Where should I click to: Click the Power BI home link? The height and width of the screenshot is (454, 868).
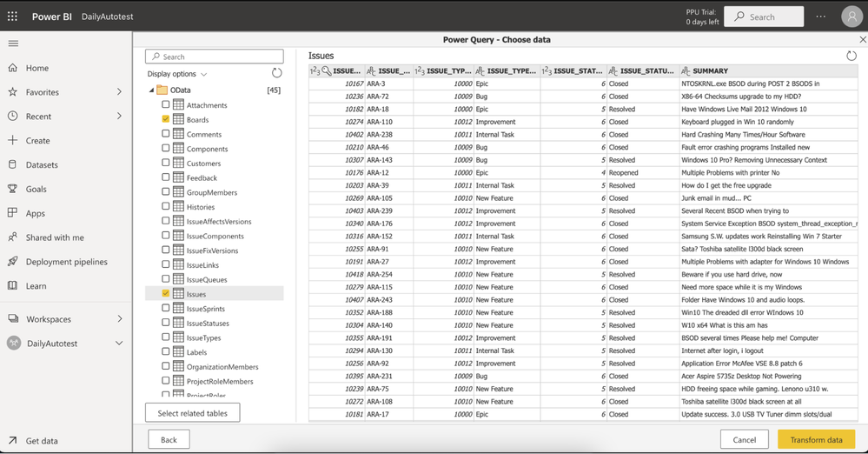51,17
